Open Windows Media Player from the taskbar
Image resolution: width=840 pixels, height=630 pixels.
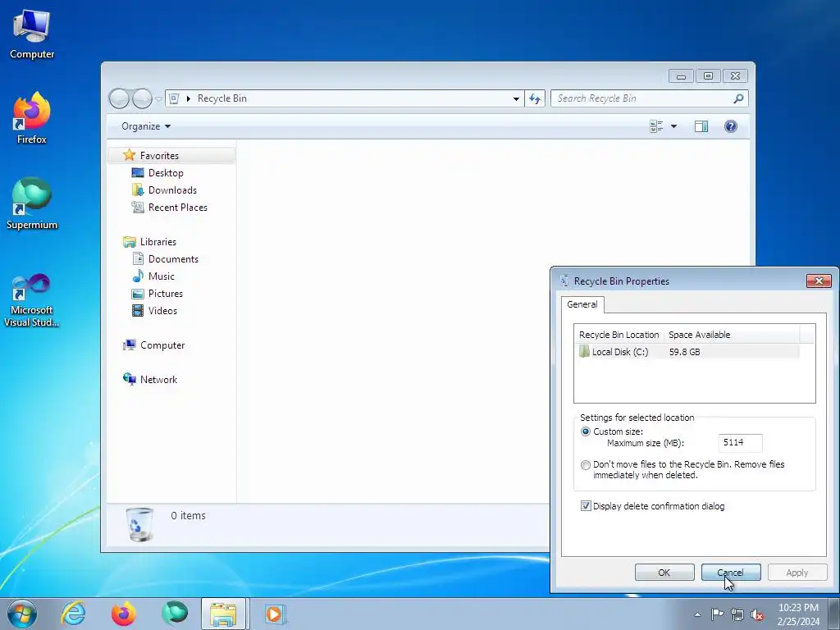[275, 614]
